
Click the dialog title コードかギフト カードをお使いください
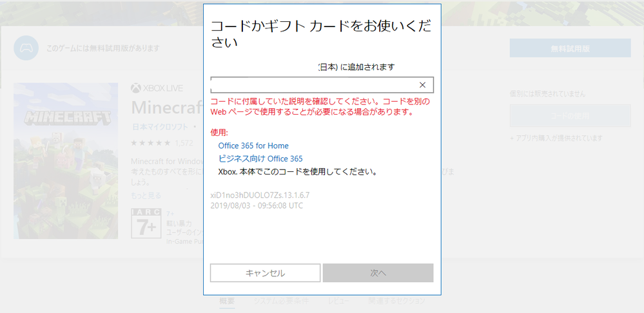321,34
